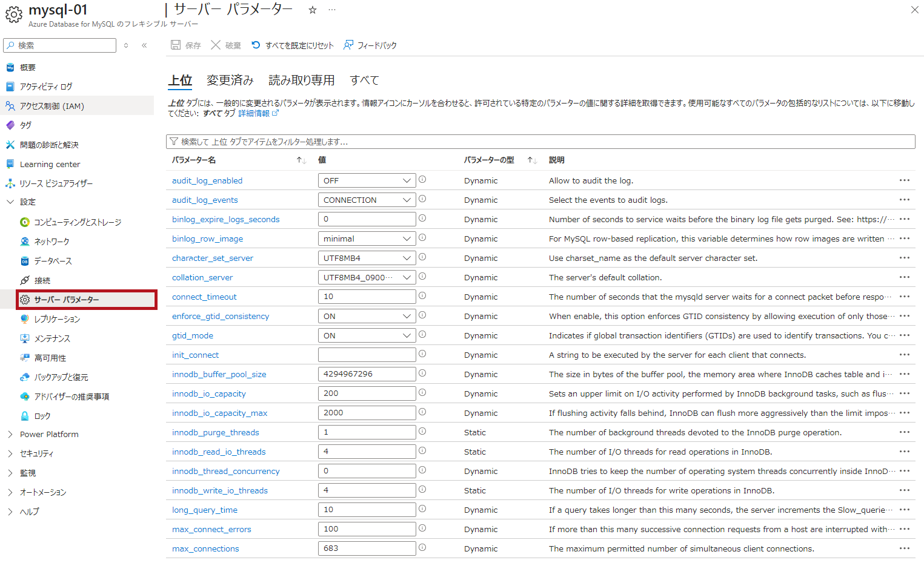This screenshot has height=563, width=924.
Task: Sort by the parameter name column arrows
Action: tap(301, 160)
